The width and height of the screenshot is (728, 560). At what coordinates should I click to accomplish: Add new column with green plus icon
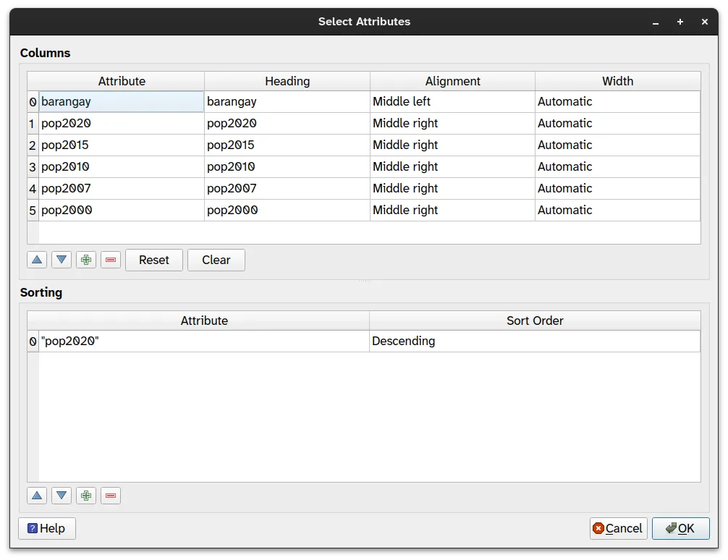coord(86,260)
